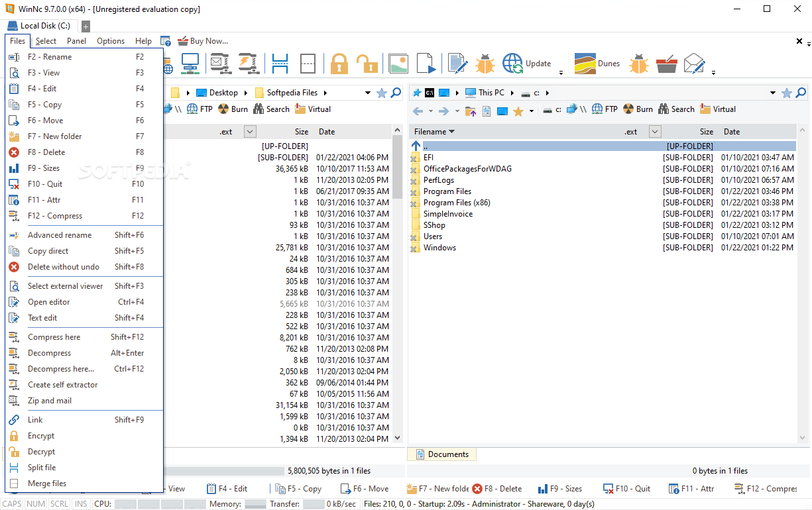Open Search in the right panel
This screenshot has width=812, height=510.
point(675,109)
